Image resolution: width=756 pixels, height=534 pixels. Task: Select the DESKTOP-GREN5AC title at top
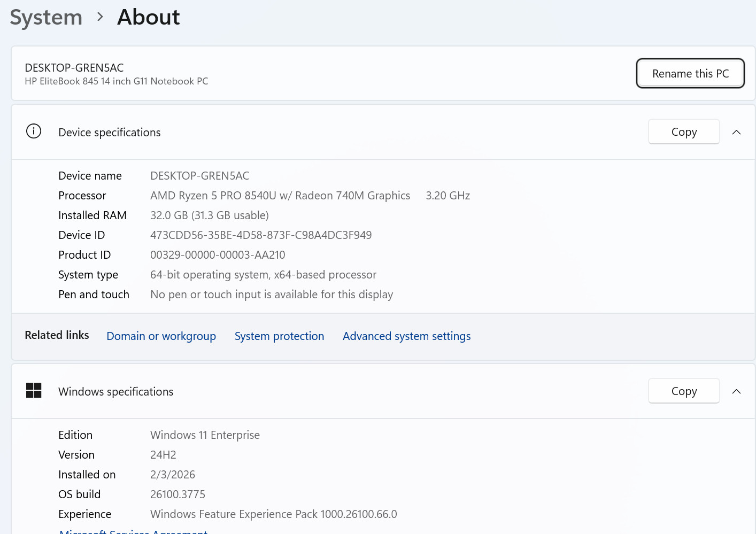click(x=74, y=68)
